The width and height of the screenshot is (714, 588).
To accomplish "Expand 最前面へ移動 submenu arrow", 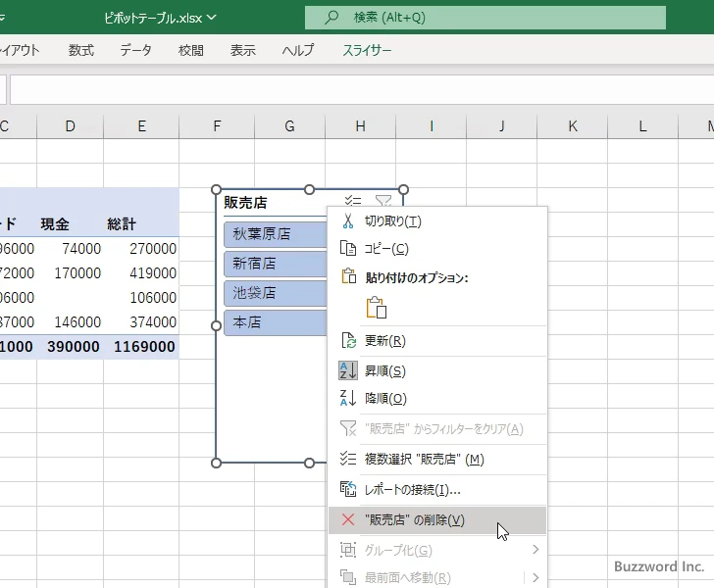I will click(x=535, y=577).
